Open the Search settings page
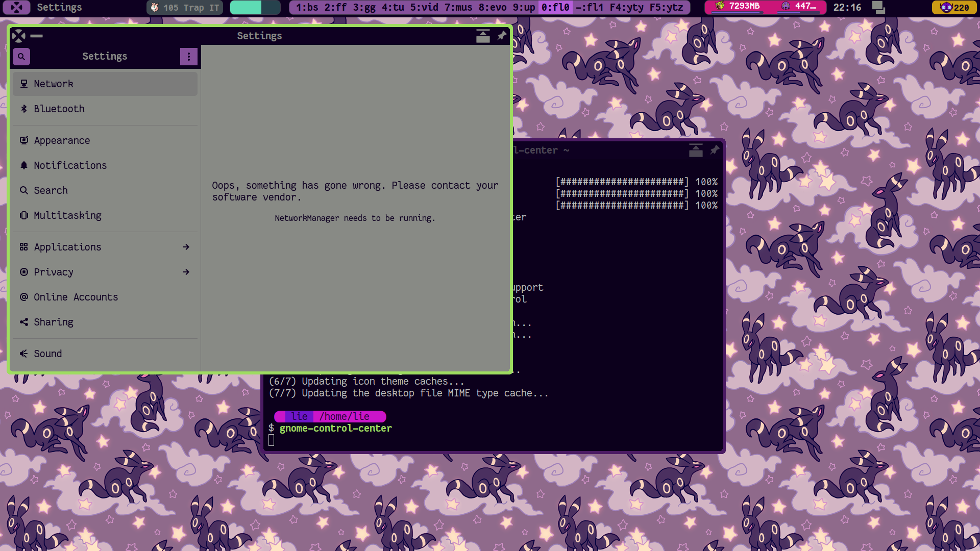 click(50, 190)
